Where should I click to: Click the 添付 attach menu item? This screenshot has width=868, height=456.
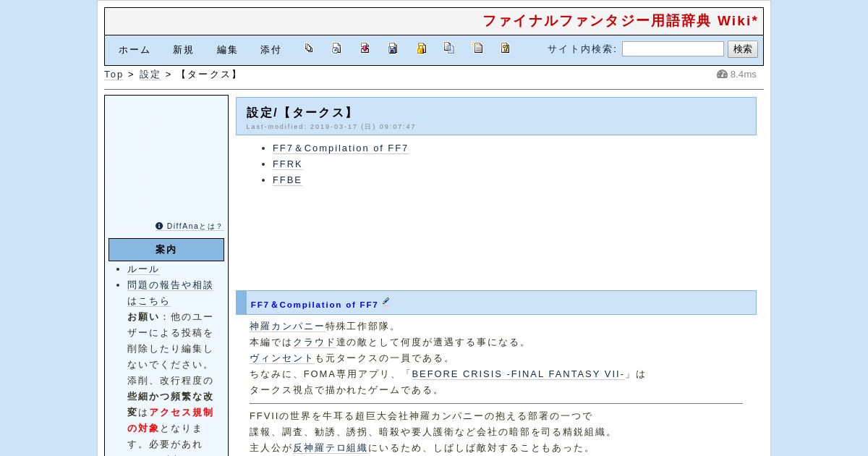(271, 50)
